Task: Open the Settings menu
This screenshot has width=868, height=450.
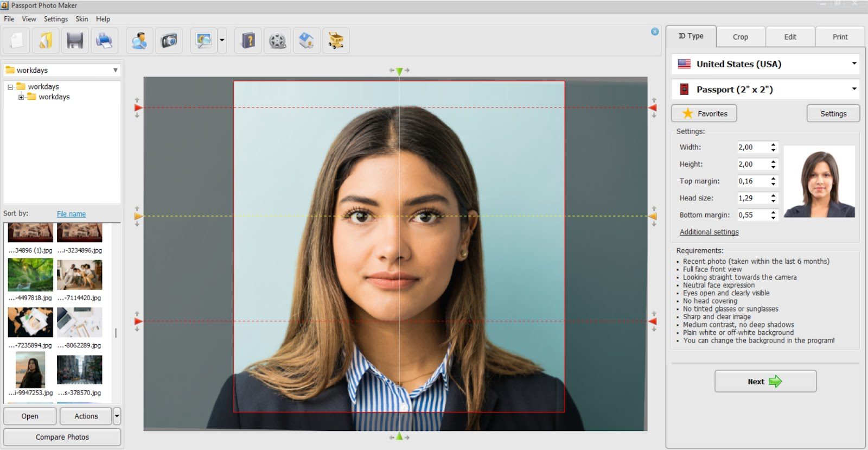Action: coord(55,19)
